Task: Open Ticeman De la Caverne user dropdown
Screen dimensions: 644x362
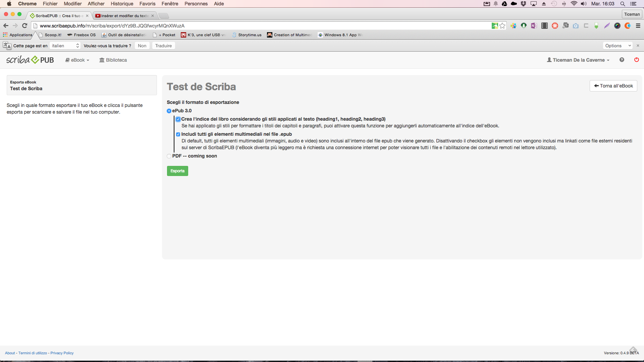Action: pyautogui.click(x=578, y=60)
